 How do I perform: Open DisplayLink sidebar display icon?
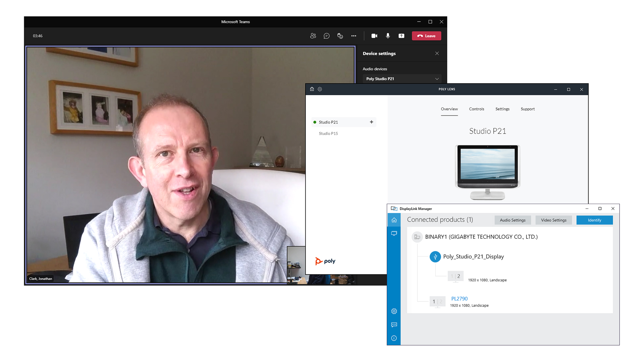(x=394, y=233)
